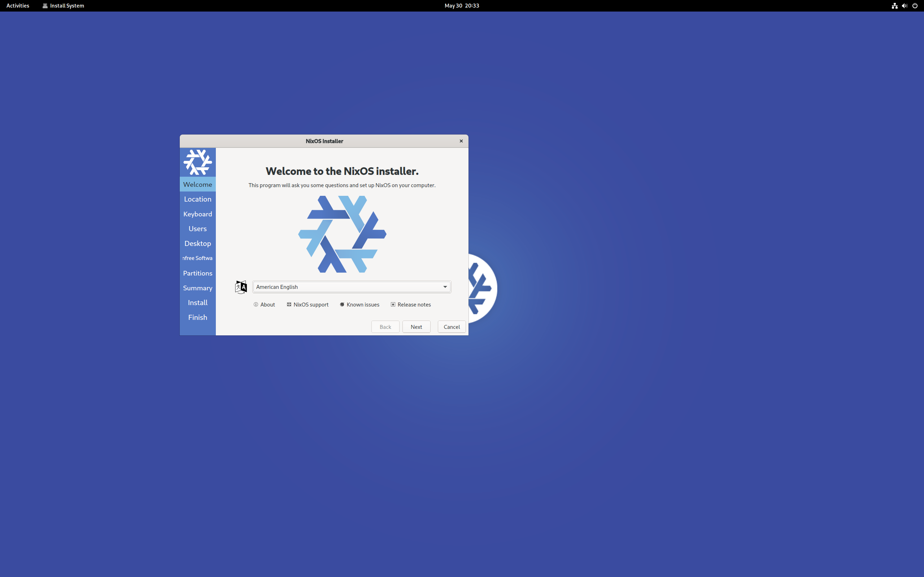Image resolution: width=924 pixels, height=577 pixels.
Task: Click the Next button
Action: pos(417,326)
